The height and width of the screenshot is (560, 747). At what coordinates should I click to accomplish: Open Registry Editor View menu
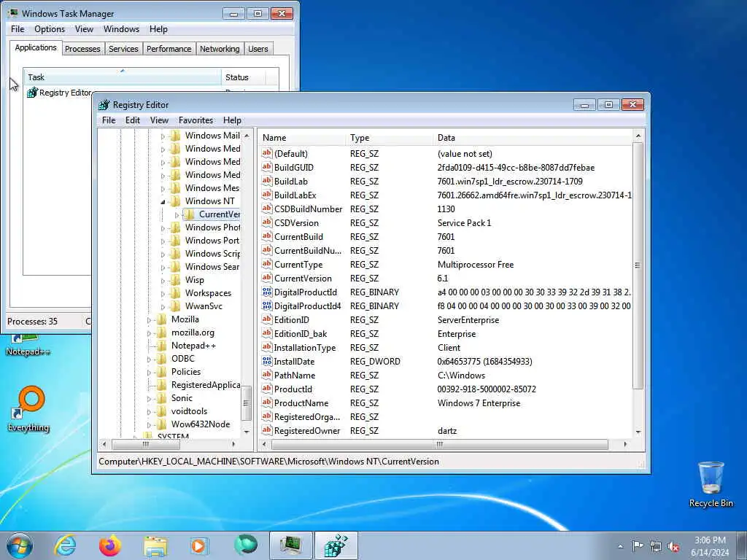(x=159, y=120)
